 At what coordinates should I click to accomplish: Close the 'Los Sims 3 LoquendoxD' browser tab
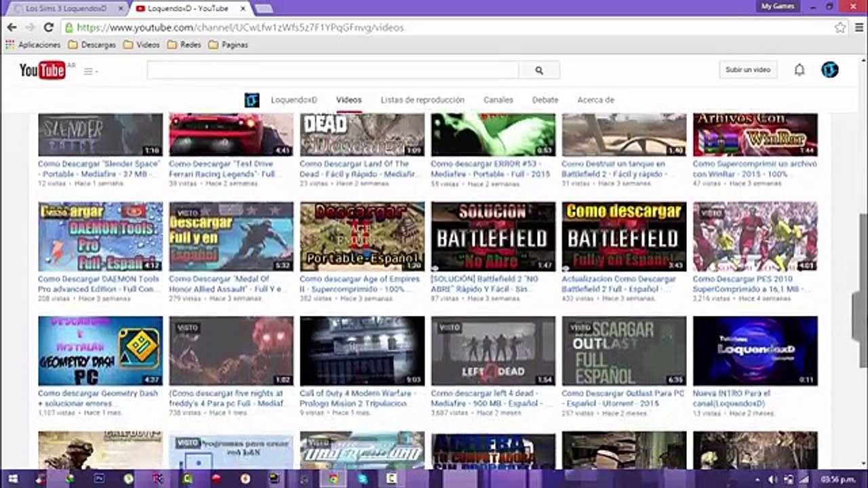click(122, 8)
